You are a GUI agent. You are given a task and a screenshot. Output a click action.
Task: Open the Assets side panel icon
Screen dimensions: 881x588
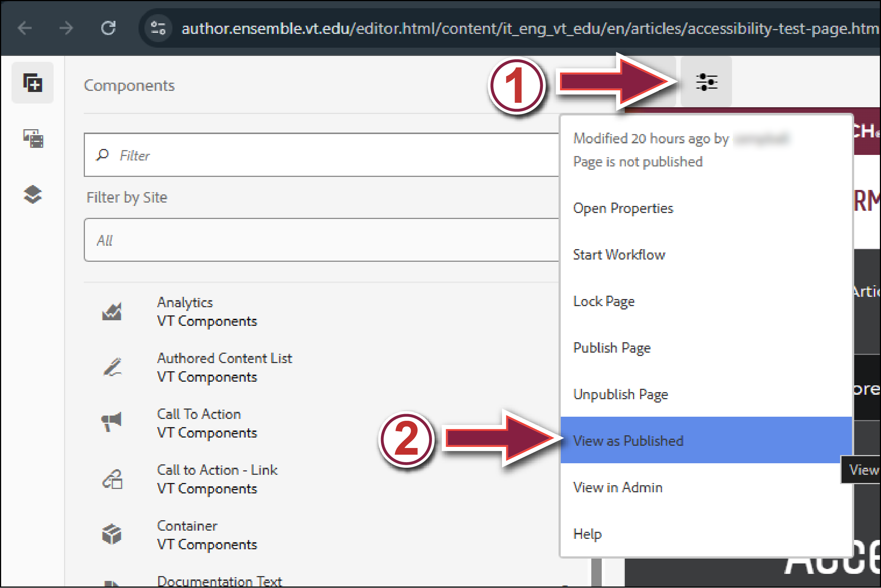pos(33,139)
